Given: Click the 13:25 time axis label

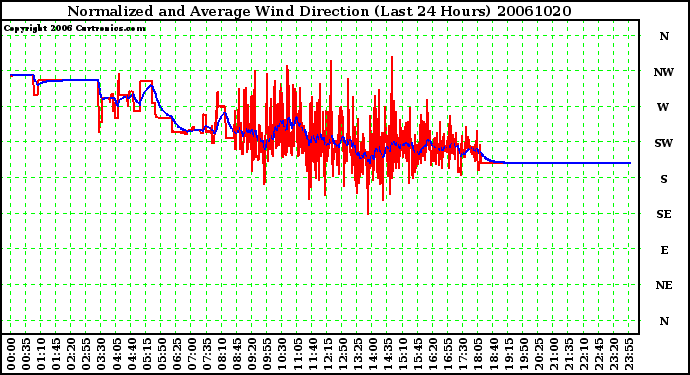Looking at the screenshot, I should tap(357, 354).
